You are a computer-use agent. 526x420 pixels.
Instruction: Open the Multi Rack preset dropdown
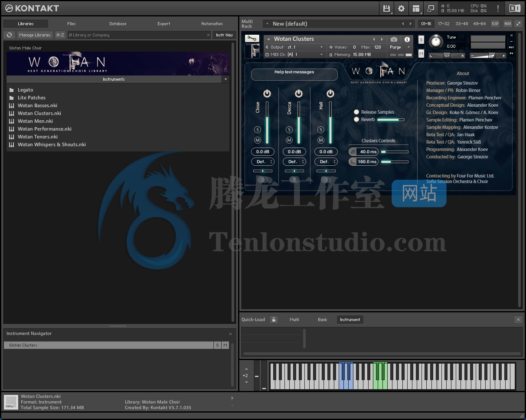[267, 23]
